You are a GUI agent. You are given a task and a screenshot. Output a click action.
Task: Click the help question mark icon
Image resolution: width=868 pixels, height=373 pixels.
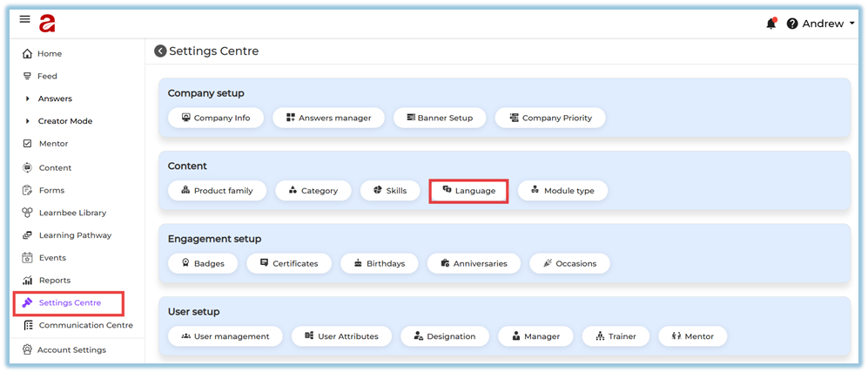point(792,24)
